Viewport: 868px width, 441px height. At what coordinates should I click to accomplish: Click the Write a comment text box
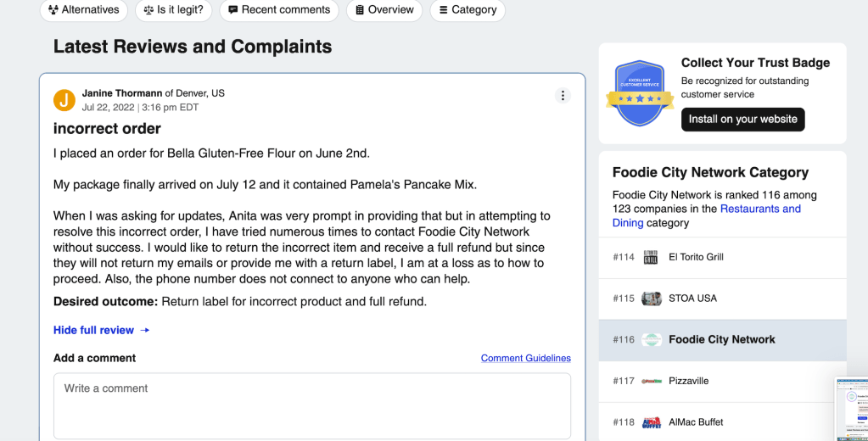(312, 405)
